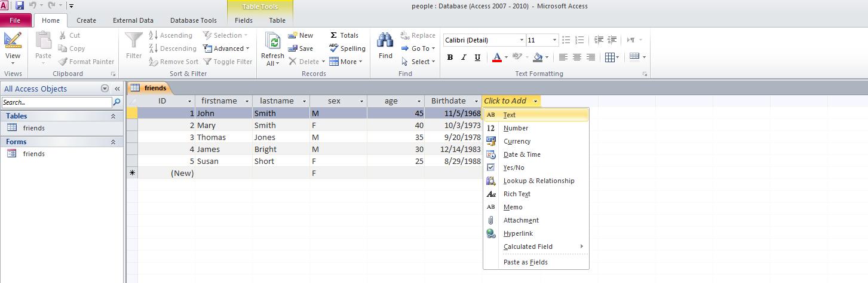Click the Undo icon in quick access toolbar
The height and width of the screenshot is (283, 868).
(33, 6)
